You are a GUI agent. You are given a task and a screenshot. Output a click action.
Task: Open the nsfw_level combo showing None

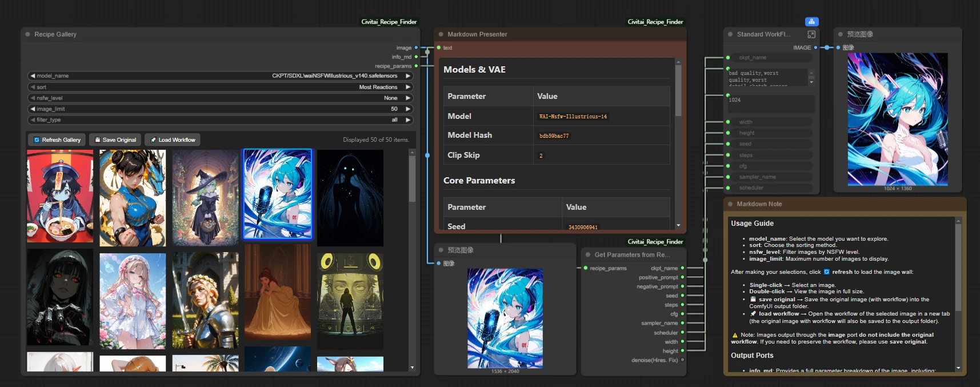tap(220, 98)
